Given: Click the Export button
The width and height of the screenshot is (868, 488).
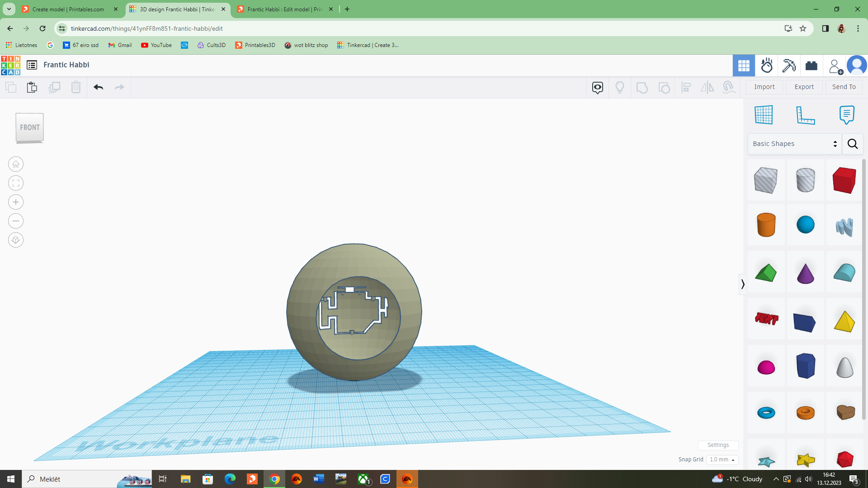Looking at the screenshot, I should point(804,87).
